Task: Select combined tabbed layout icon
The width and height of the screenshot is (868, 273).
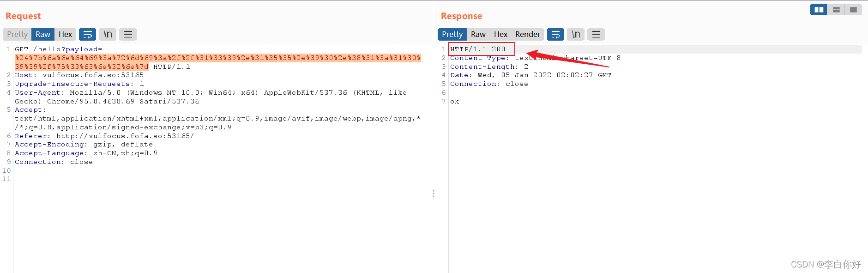Action: click(853, 9)
